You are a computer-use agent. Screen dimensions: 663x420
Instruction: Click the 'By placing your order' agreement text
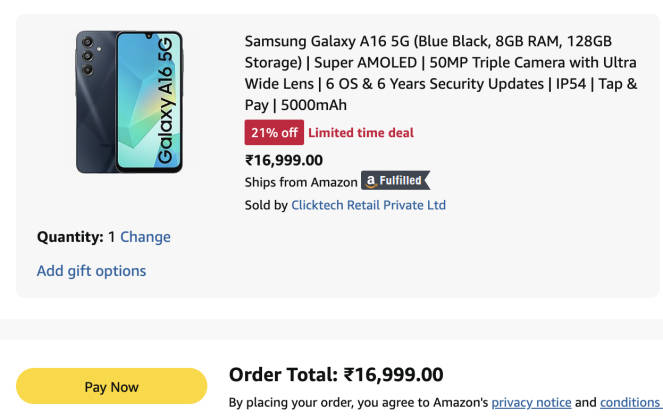[x=357, y=402]
